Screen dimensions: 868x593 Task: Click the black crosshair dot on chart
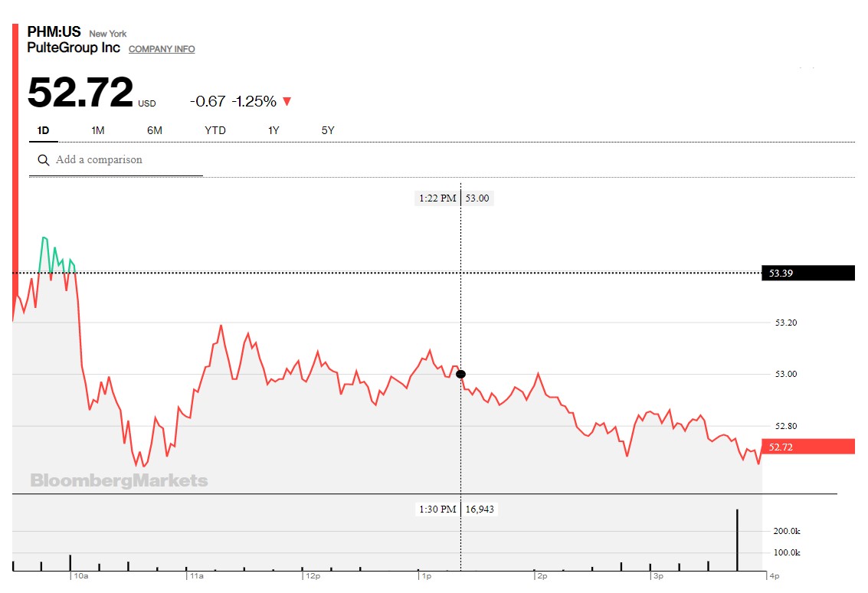(x=460, y=374)
